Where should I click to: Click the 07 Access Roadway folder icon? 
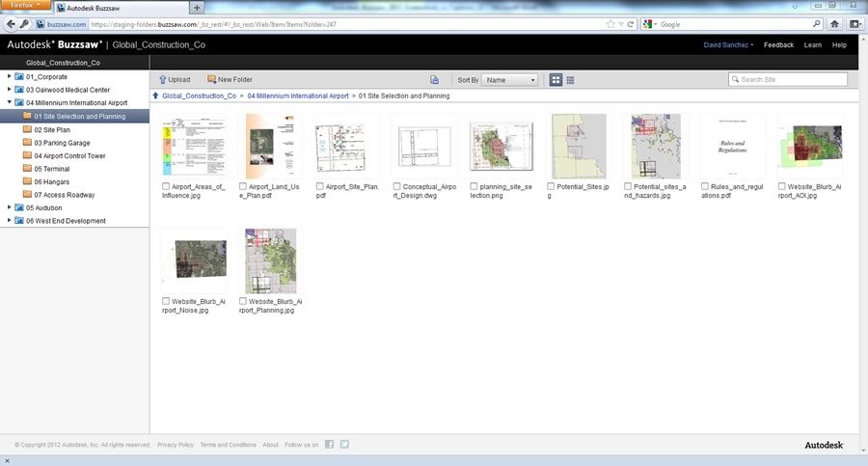coord(27,195)
